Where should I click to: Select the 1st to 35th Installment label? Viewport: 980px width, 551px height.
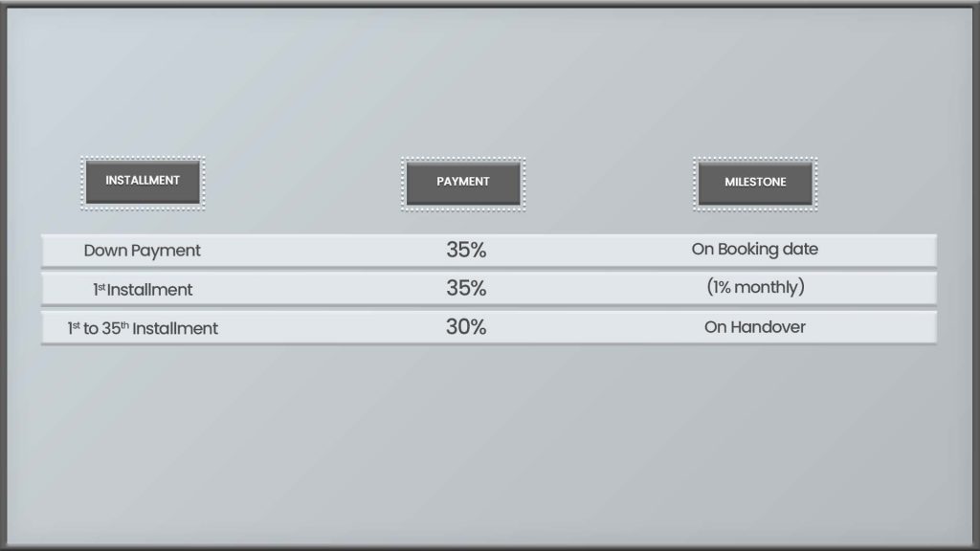[x=143, y=328]
